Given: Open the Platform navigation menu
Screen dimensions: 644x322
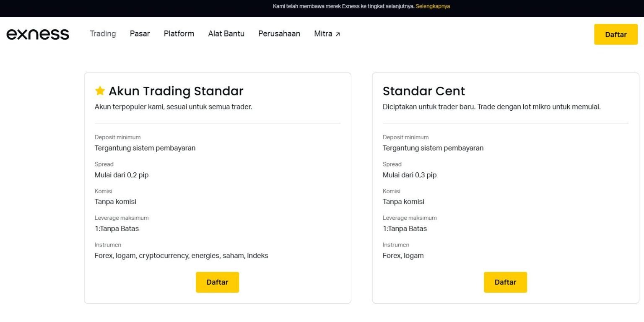Looking at the screenshot, I should pyautogui.click(x=179, y=34).
